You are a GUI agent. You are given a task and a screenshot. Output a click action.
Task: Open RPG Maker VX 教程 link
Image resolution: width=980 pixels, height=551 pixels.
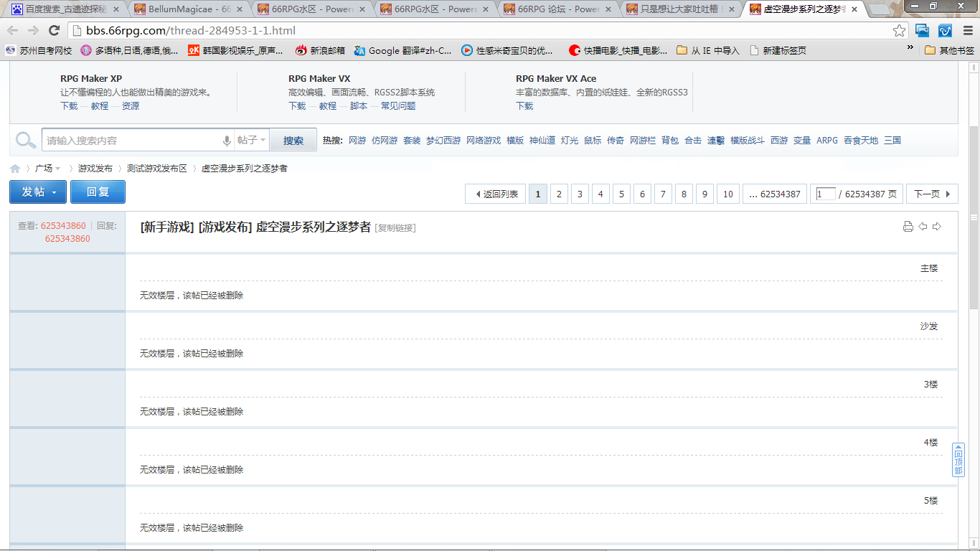(328, 106)
